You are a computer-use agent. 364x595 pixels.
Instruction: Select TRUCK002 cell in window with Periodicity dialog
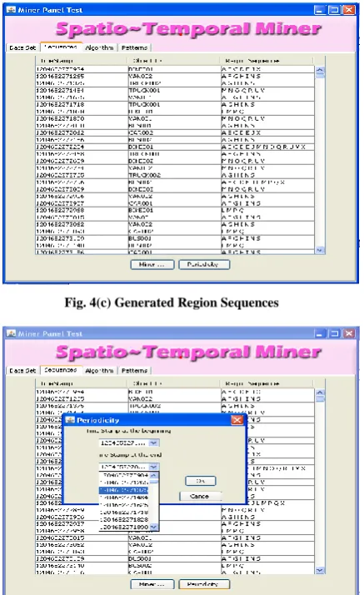(174, 406)
